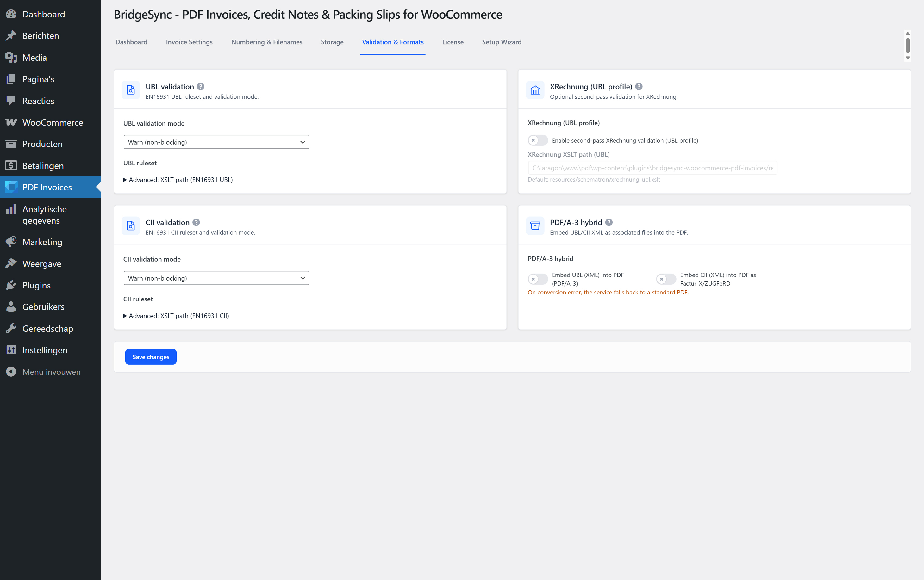Toggle Embed UBL (XML) into PDF

click(538, 279)
